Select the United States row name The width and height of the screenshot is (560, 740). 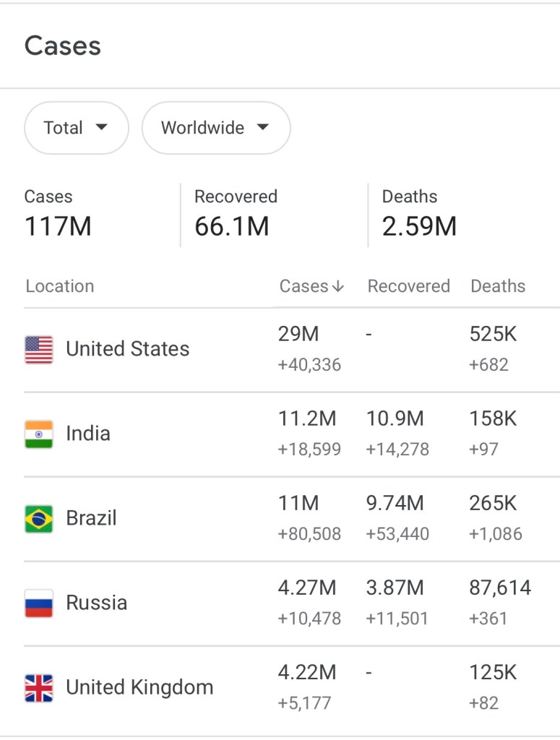pyautogui.click(x=127, y=349)
